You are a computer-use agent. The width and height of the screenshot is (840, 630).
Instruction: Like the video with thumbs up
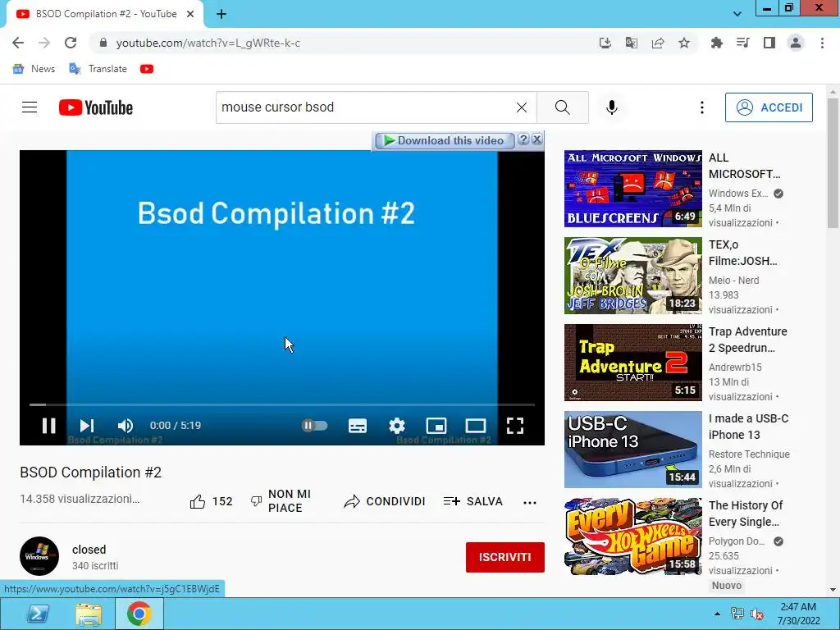click(x=211, y=501)
